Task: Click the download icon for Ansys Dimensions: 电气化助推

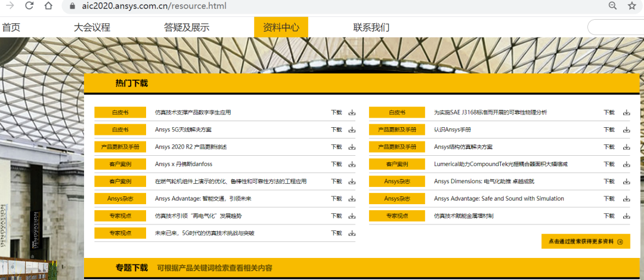Action: pos(626,181)
